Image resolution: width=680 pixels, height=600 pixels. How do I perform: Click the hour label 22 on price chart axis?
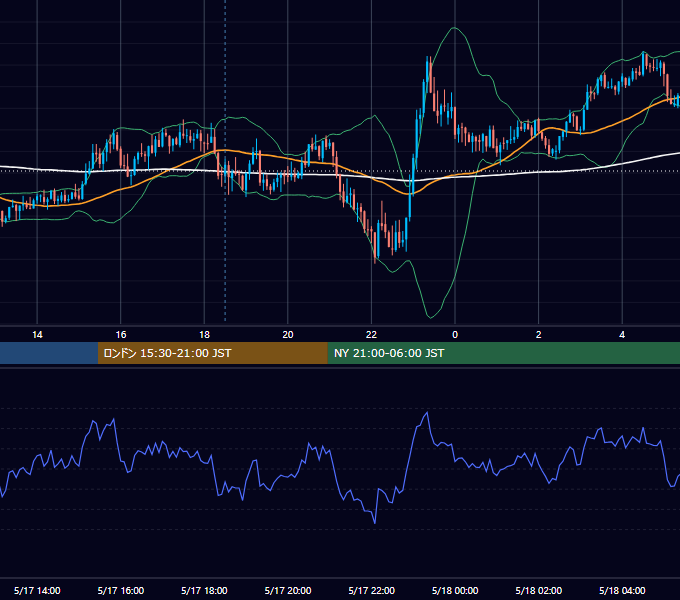coord(372,335)
